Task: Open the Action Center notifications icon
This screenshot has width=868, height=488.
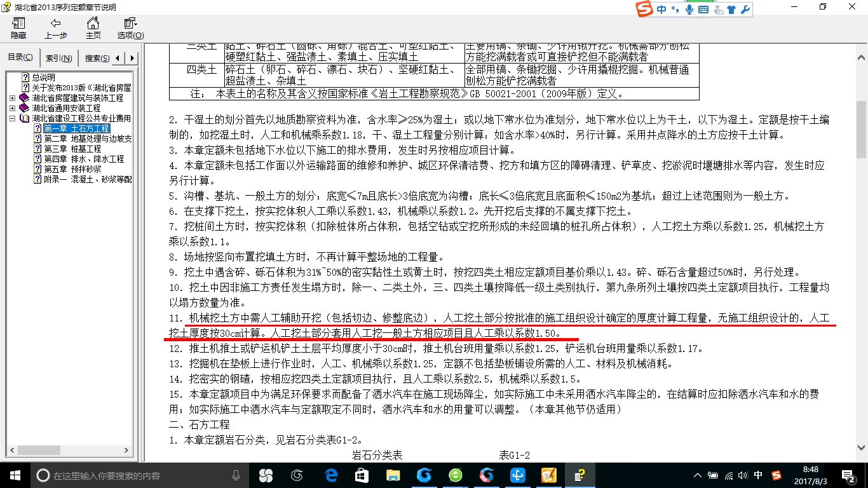Action: click(848, 475)
